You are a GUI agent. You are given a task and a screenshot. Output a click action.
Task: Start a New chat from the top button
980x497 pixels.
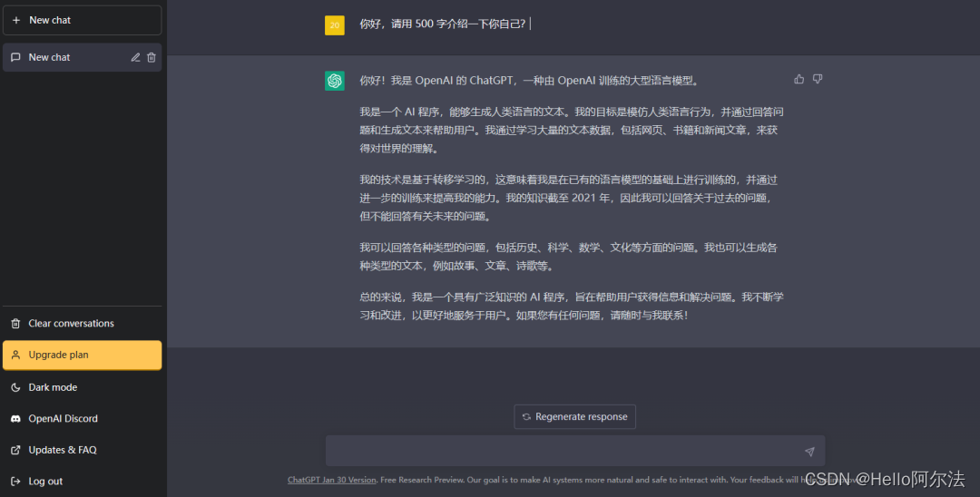(x=82, y=20)
